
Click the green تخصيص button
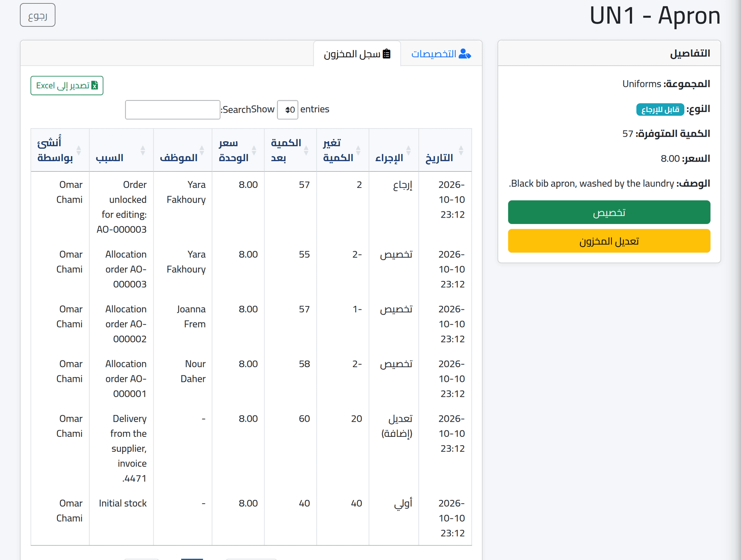point(609,212)
